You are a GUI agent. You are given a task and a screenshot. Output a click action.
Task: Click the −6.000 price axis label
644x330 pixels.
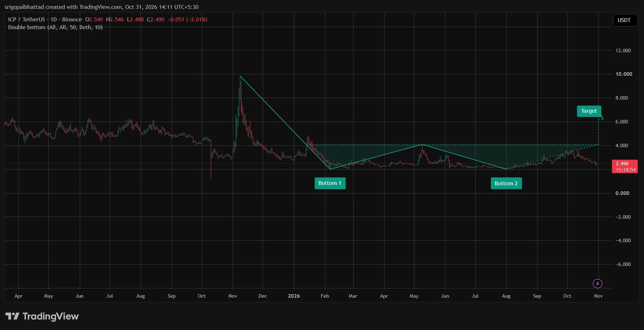point(623,264)
